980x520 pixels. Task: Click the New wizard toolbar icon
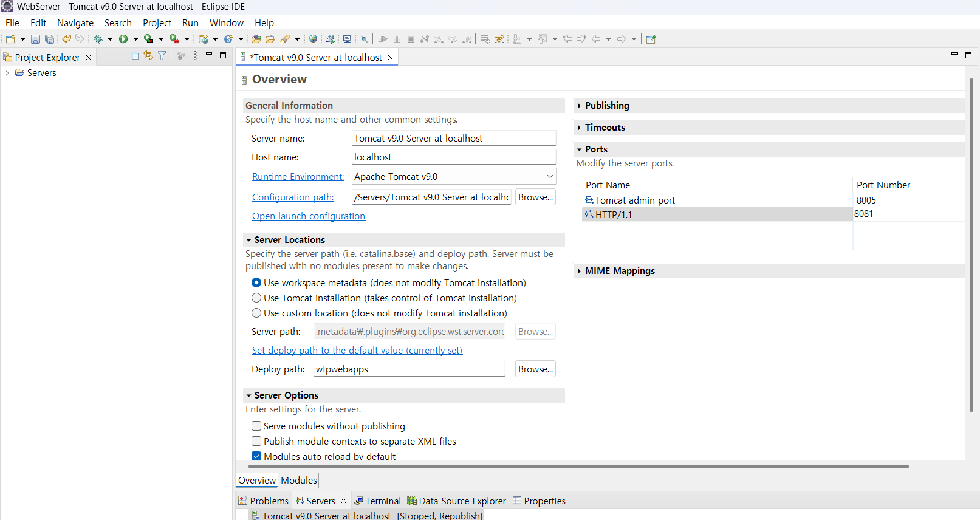[10, 39]
